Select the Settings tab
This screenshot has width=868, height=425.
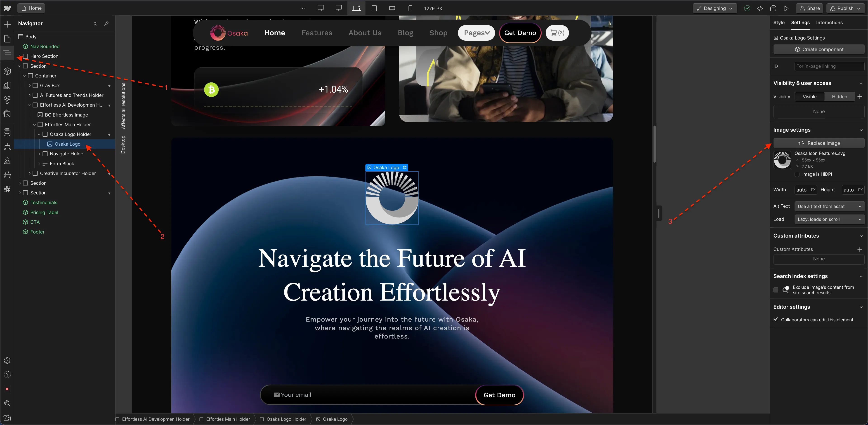(800, 23)
